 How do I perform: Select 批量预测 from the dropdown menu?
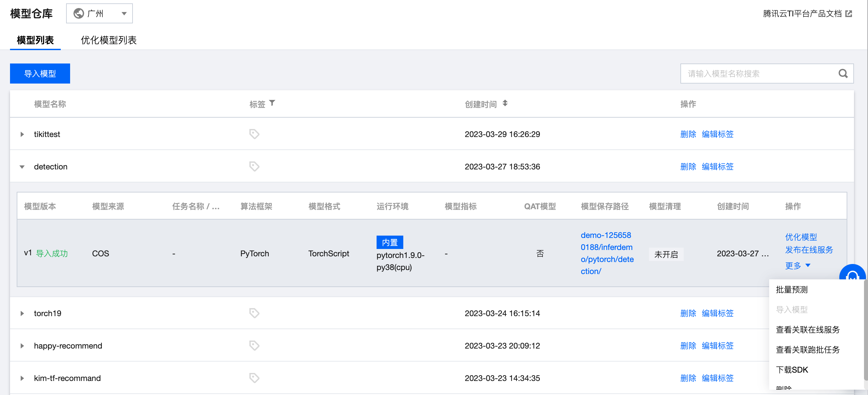[x=792, y=289]
